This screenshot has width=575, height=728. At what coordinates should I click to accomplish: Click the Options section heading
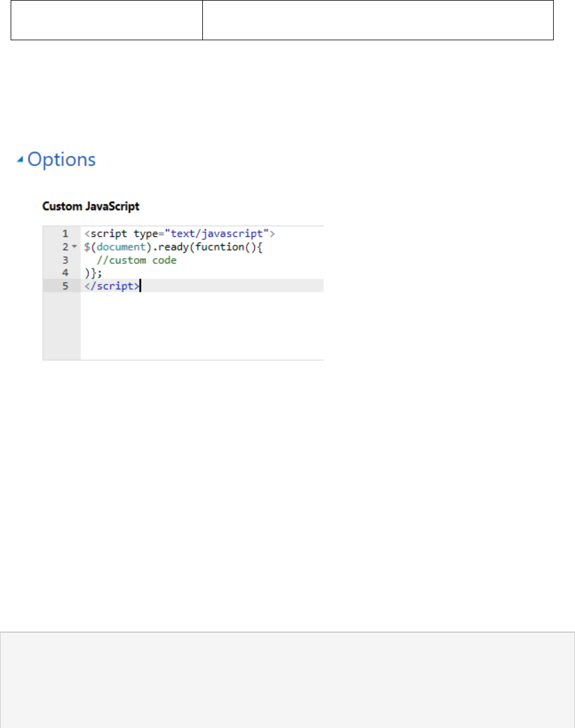click(x=62, y=160)
